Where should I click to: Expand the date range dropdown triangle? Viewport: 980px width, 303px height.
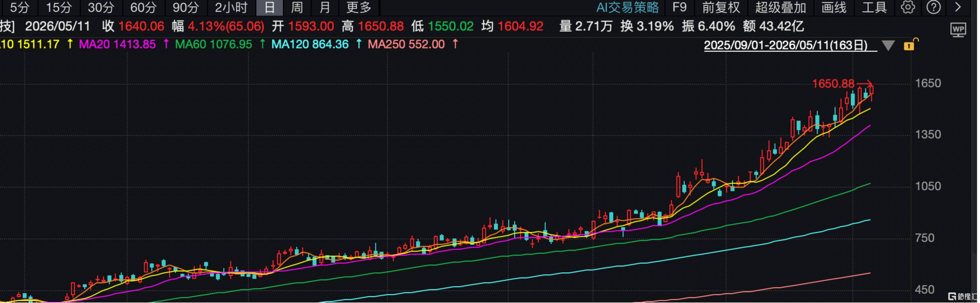(x=888, y=46)
